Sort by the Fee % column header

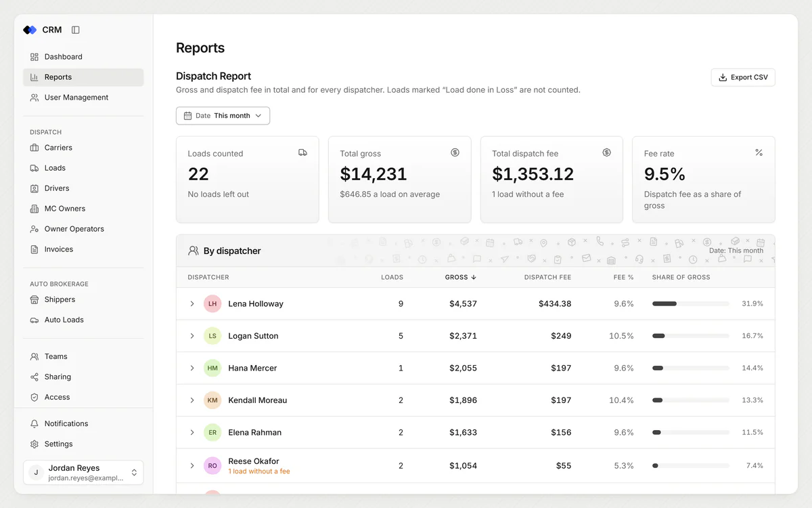pyautogui.click(x=624, y=277)
